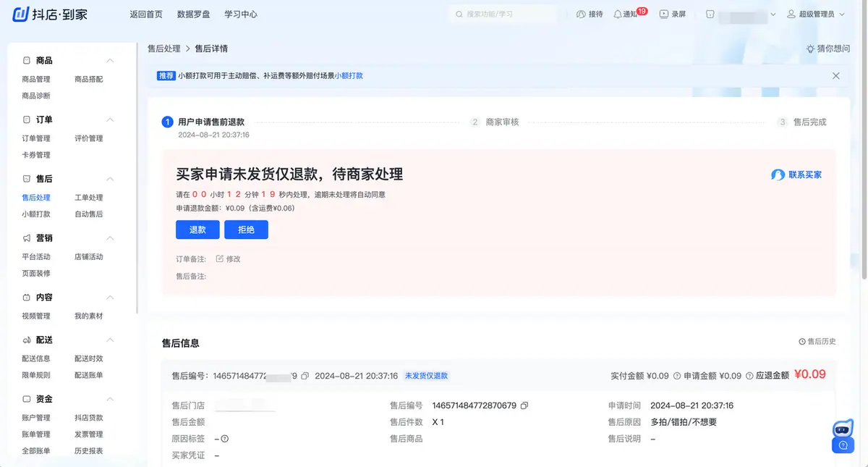Collapse the 资金 sidebar group

[110, 399]
